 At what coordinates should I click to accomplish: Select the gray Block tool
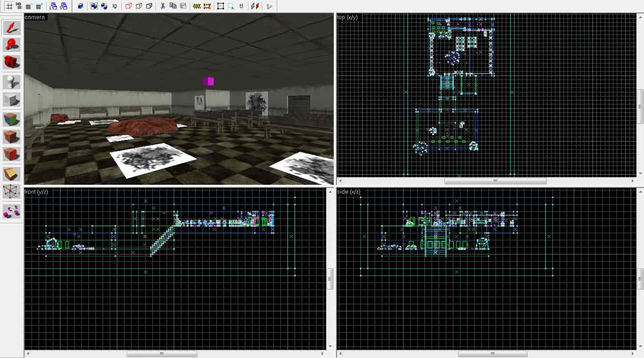[12, 99]
